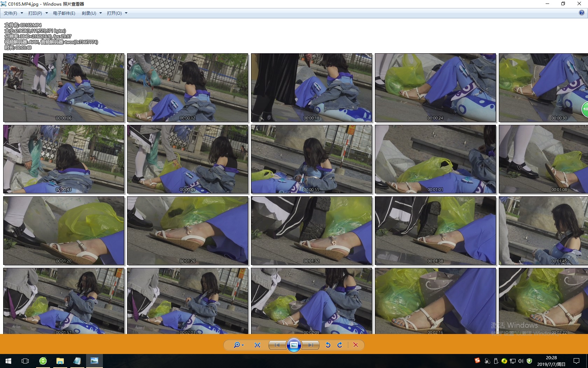Click the 电子邮件(E) menu item
588x368 pixels.
[x=64, y=13]
